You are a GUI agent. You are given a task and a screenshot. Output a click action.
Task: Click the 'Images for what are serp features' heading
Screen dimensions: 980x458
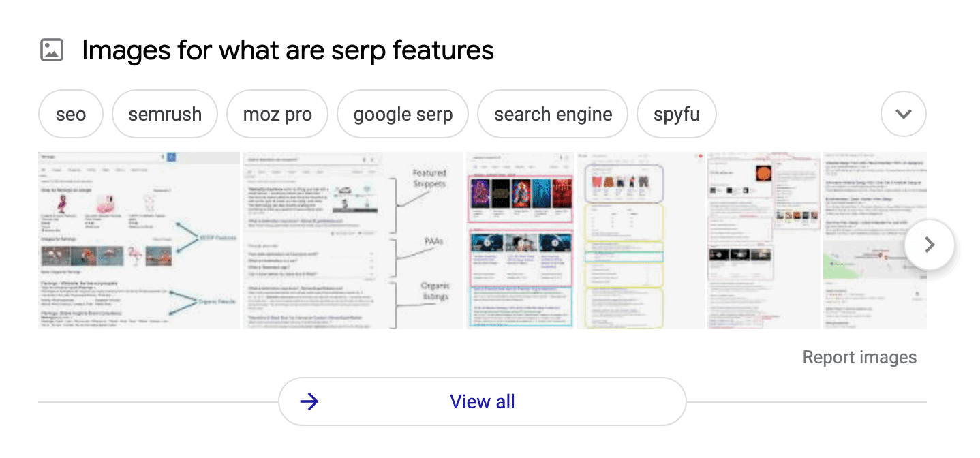click(x=287, y=49)
